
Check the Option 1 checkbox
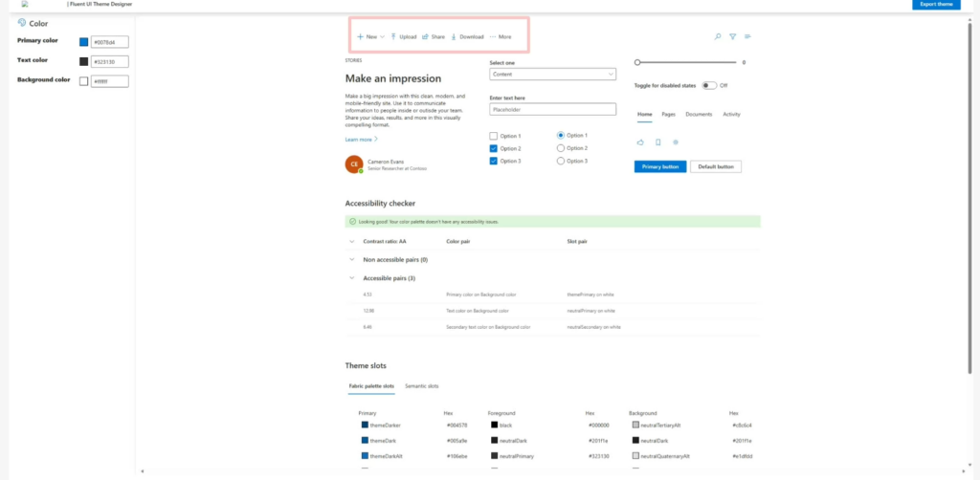point(494,136)
